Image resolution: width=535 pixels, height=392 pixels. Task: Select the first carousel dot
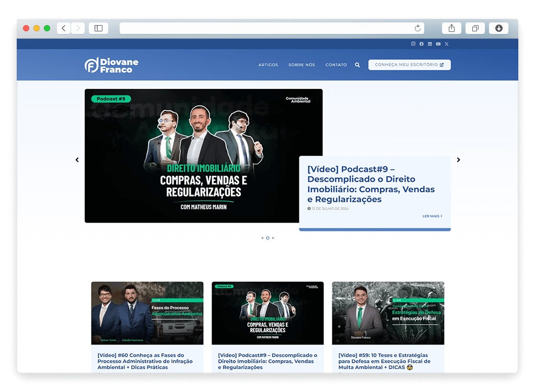click(x=262, y=238)
